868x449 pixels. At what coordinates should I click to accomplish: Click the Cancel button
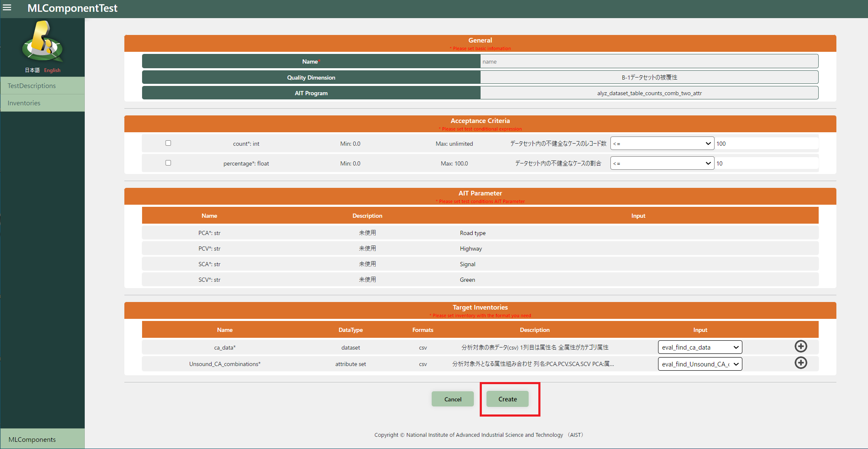click(x=453, y=399)
